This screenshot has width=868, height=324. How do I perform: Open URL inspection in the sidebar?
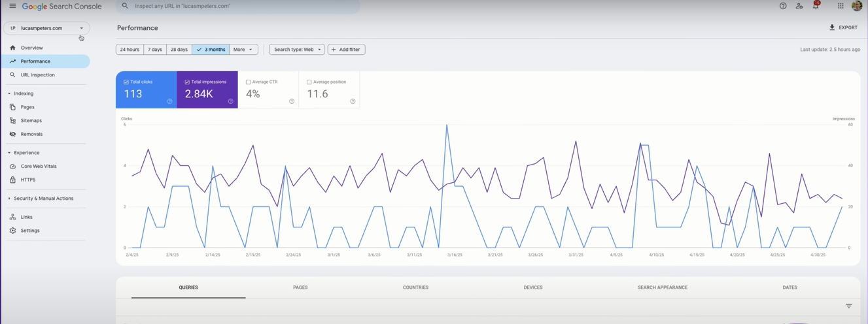click(x=46, y=75)
